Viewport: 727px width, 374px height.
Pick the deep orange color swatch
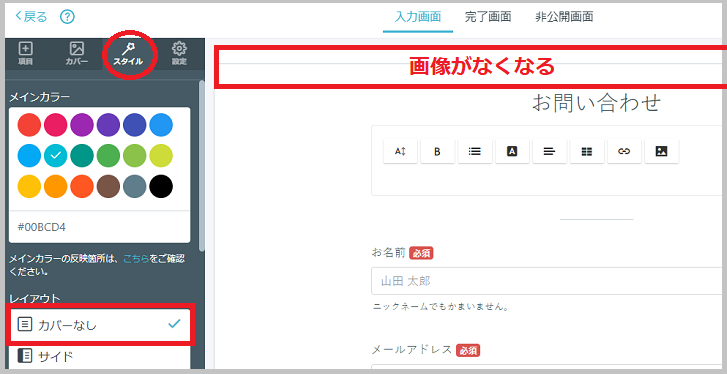[82, 186]
